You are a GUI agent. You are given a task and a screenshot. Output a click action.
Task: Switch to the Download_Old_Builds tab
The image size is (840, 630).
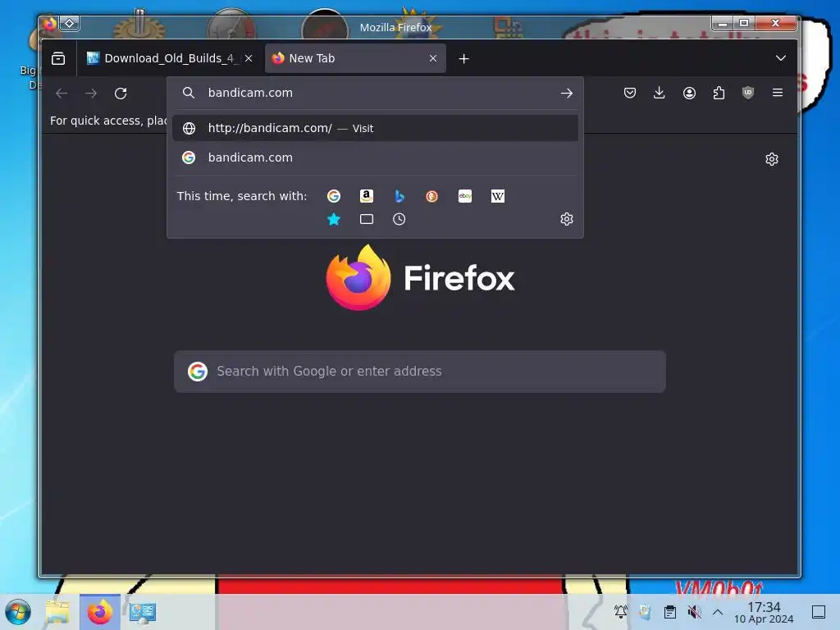tap(169, 58)
